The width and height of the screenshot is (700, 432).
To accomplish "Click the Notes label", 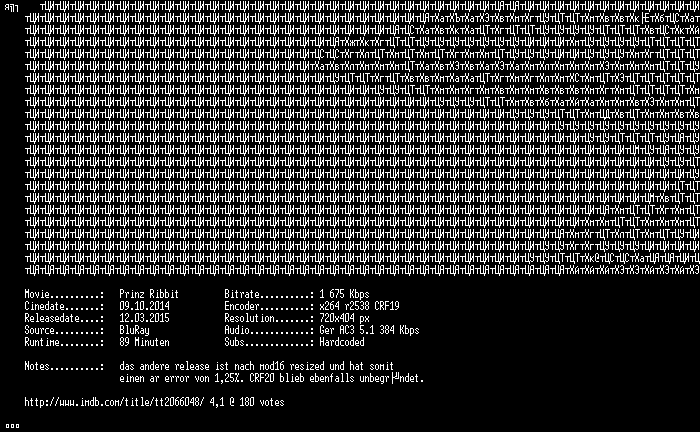I will (x=64, y=366).
